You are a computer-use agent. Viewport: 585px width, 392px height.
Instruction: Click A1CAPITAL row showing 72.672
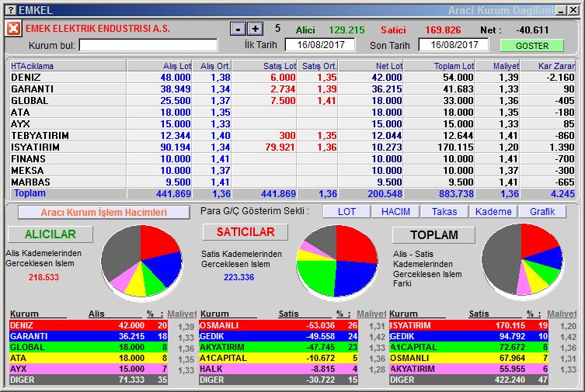coord(468,347)
